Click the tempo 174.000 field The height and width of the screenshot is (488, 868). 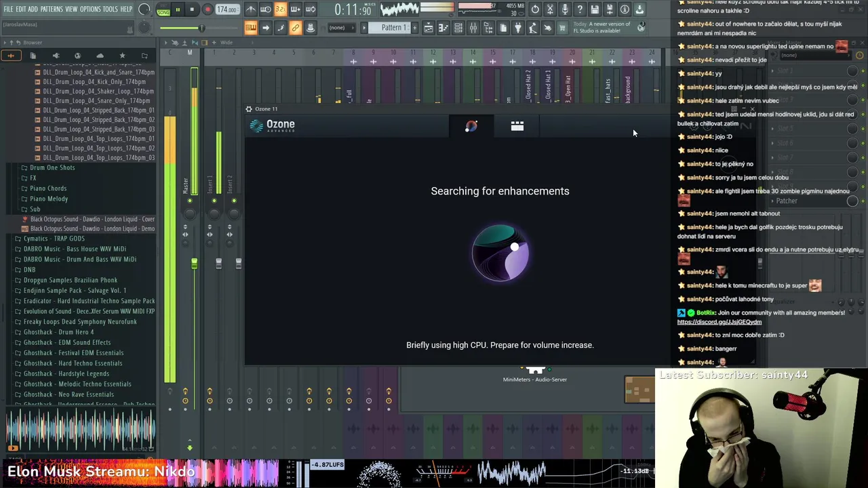coord(227,9)
